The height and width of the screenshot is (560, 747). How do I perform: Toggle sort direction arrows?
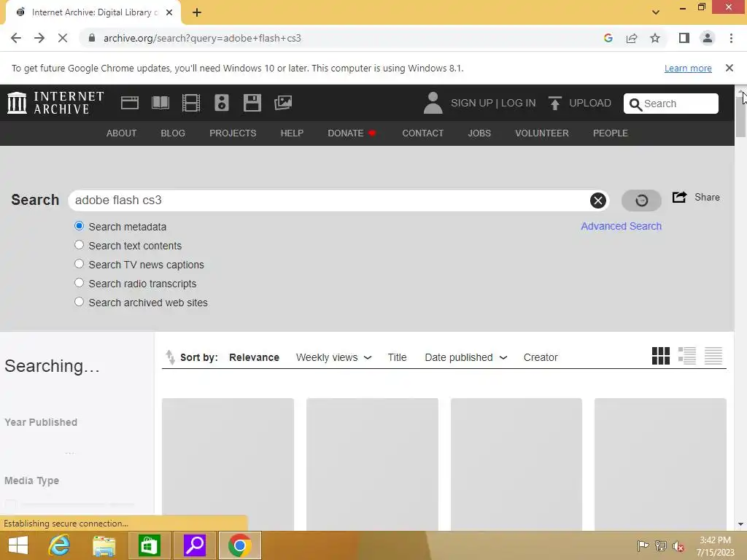(x=170, y=357)
